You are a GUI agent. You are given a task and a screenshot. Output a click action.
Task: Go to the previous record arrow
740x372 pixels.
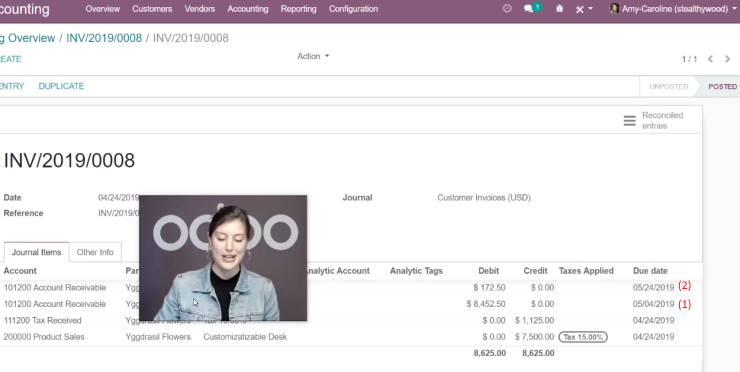click(710, 59)
